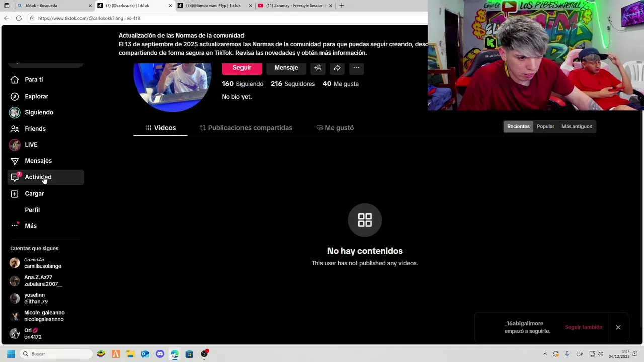Image resolution: width=644 pixels, height=362 pixels.
Task: View site info lock icon
Action: click(32, 18)
